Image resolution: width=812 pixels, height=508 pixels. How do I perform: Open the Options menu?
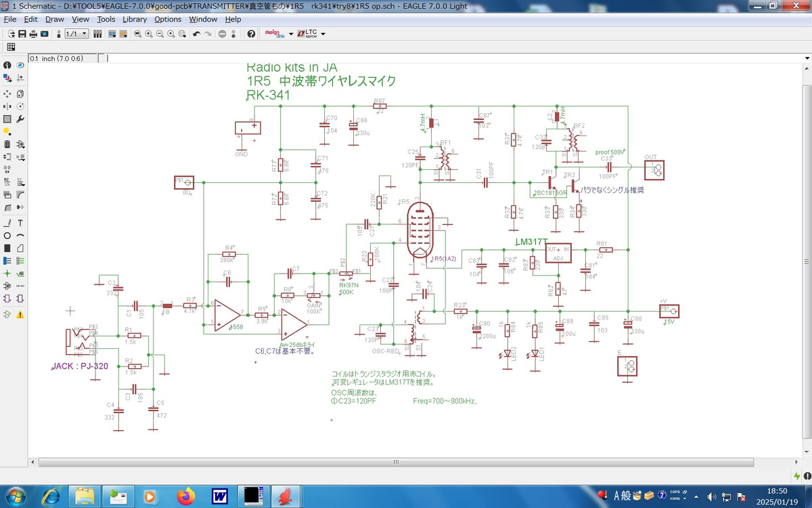tap(168, 19)
